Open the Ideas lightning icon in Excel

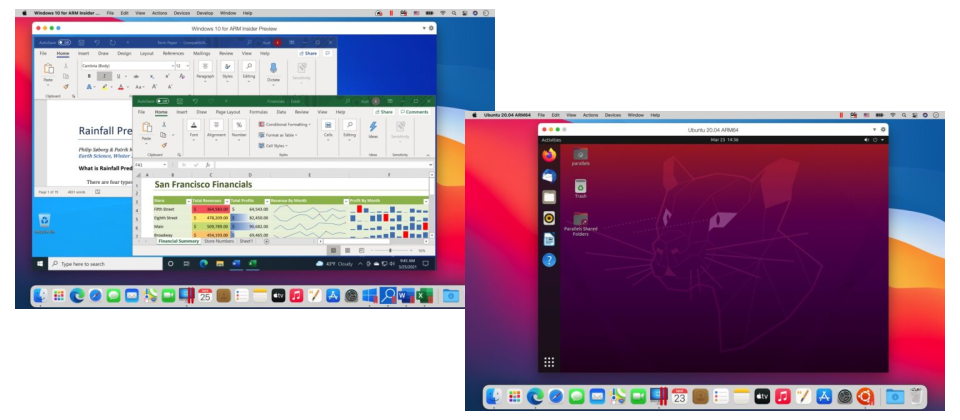373,127
